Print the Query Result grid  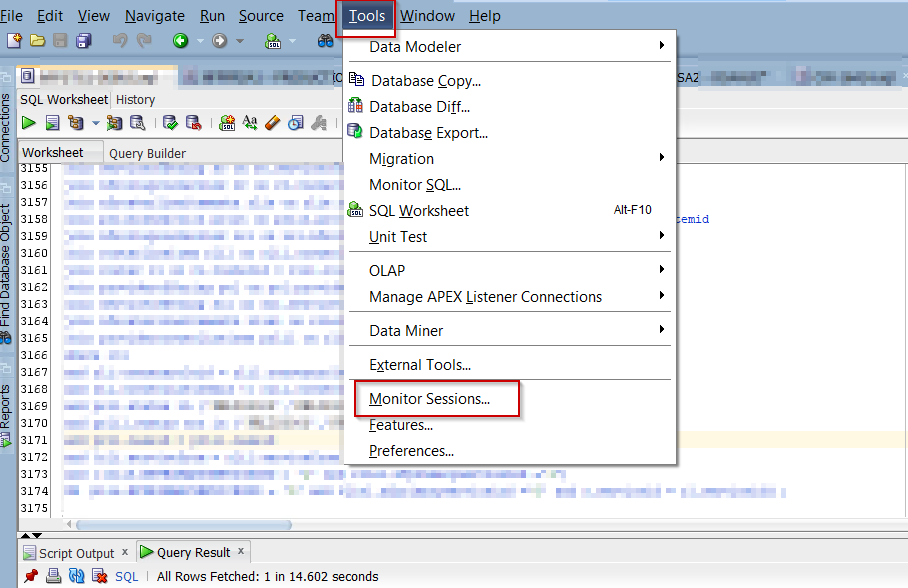(52, 576)
